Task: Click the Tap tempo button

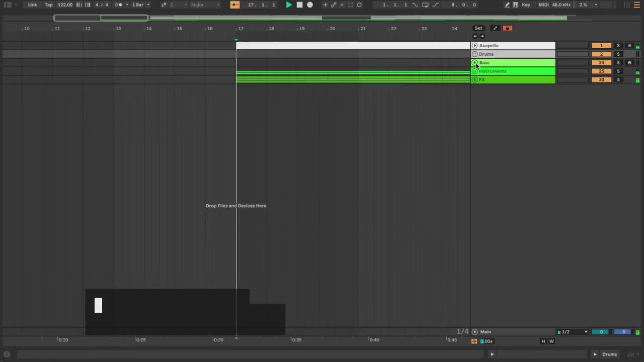Action: click(48, 5)
